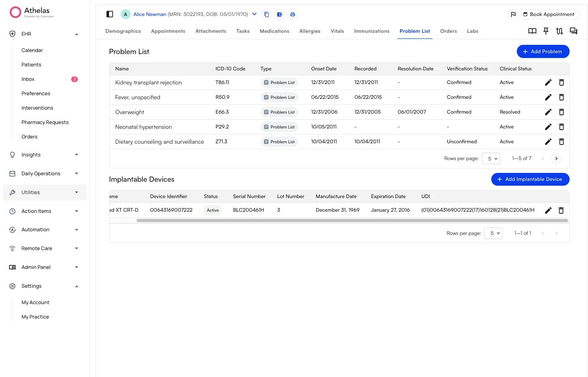
Task: Switch to the Appointments tab
Action: point(168,31)
